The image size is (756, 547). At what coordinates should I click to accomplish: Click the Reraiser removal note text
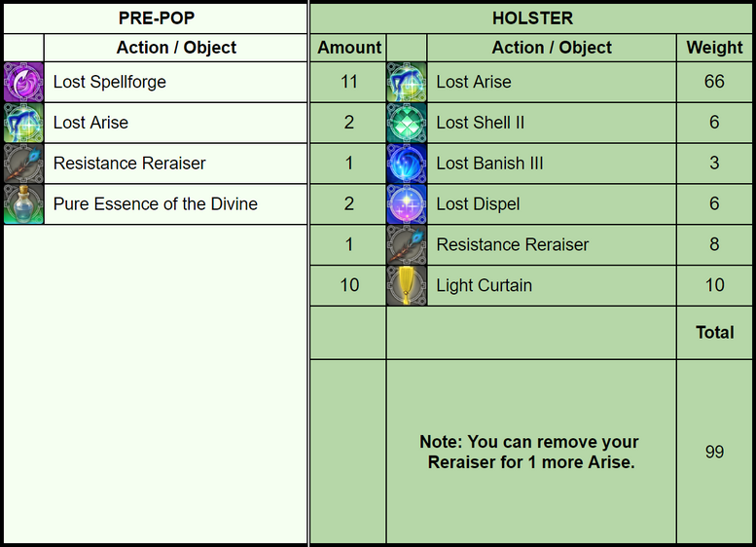(x=530, y=453)
